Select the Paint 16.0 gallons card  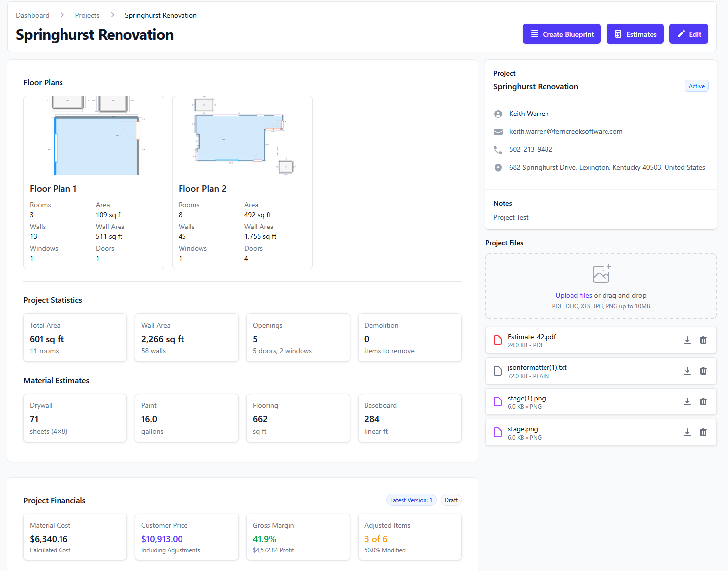pyautogui.click(x=186, y=418)
